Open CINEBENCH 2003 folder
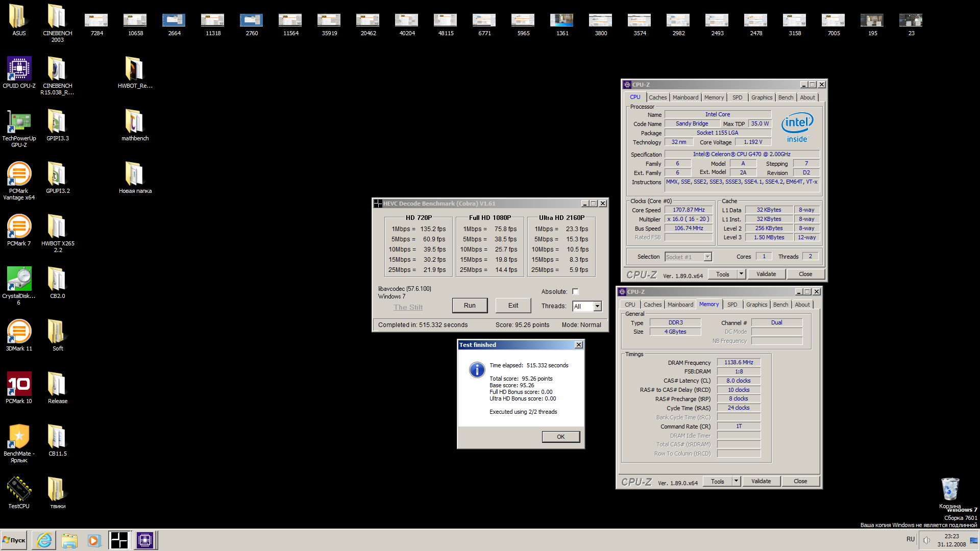Screen dimensions: 980x551 58,23
